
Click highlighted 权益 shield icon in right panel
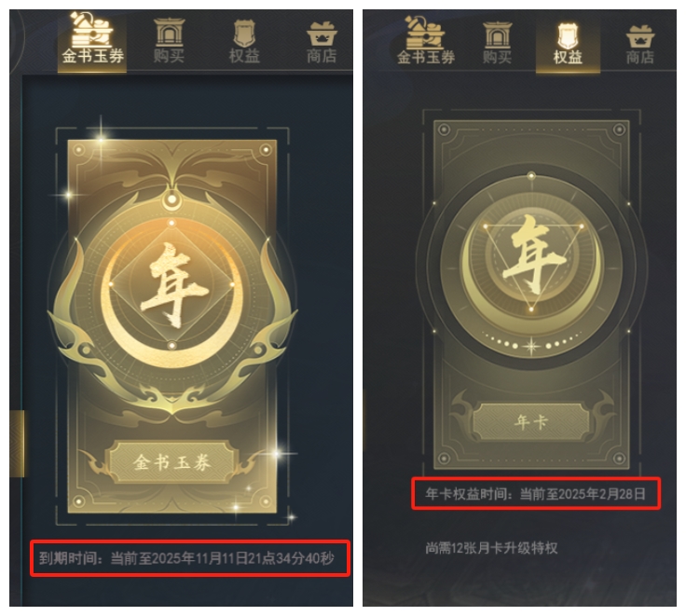tap(568, 35)
